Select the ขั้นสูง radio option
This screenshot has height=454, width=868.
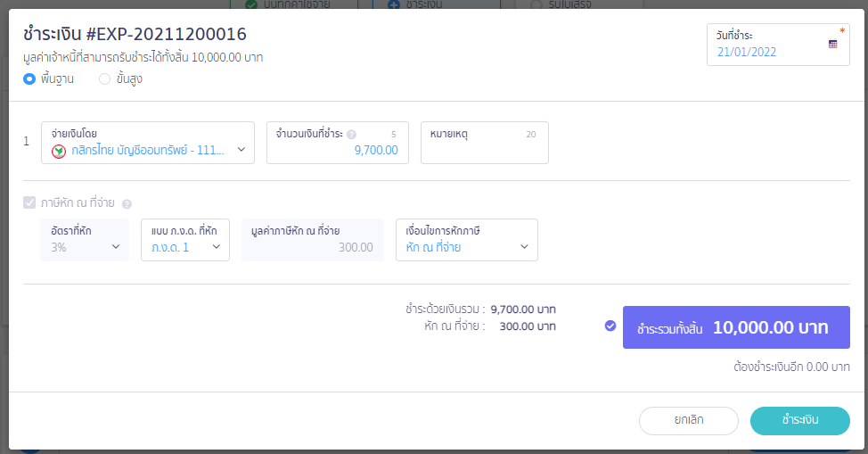104,78
